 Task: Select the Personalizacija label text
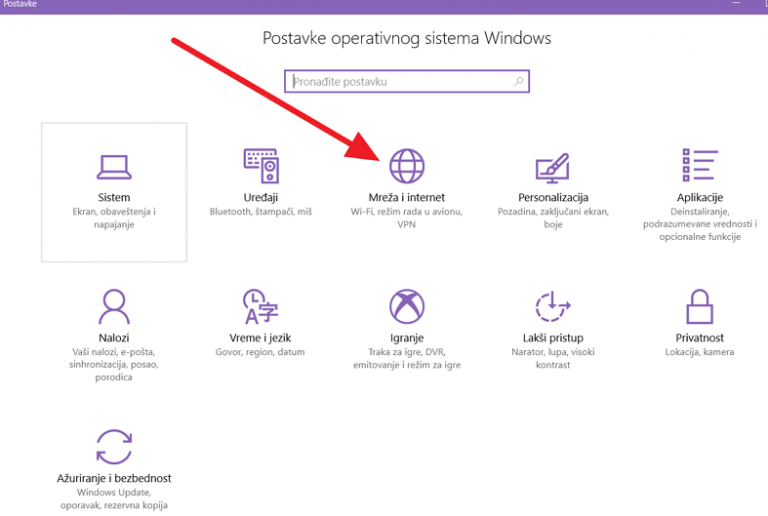553,197
